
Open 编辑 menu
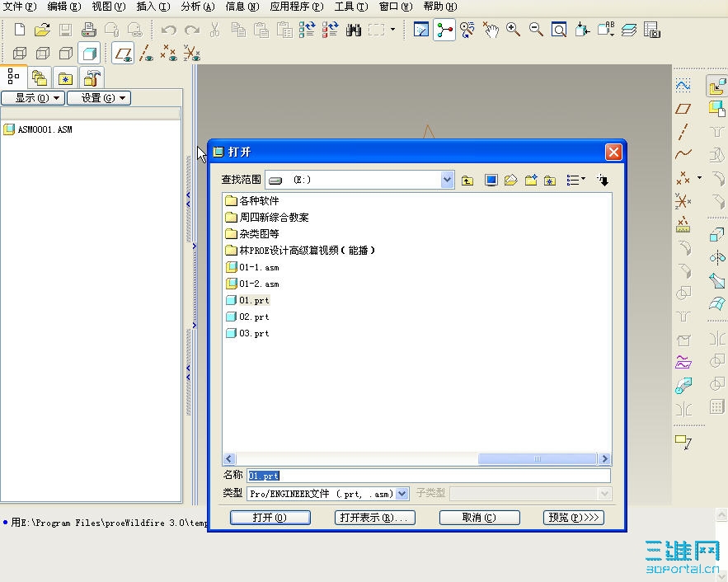coord(64,7)
